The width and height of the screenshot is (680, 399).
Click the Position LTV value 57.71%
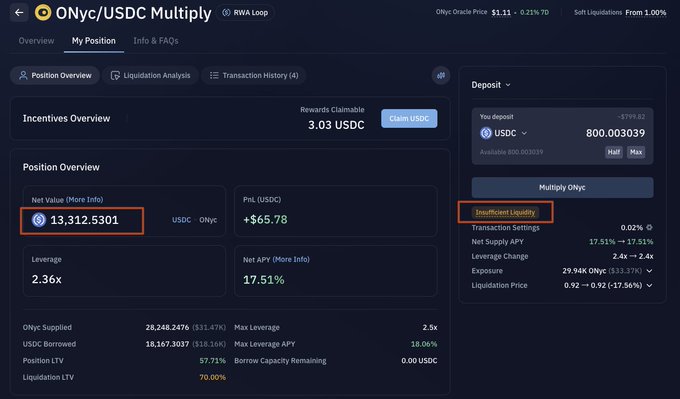click(x=212, y=361)
